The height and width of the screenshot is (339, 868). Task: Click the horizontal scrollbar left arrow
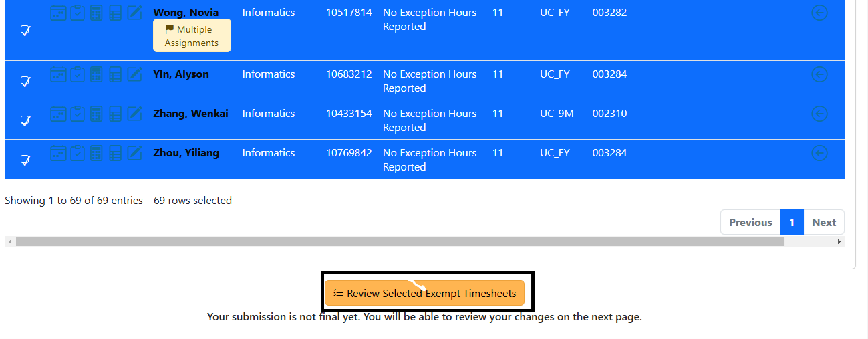(x=8, y=241)
